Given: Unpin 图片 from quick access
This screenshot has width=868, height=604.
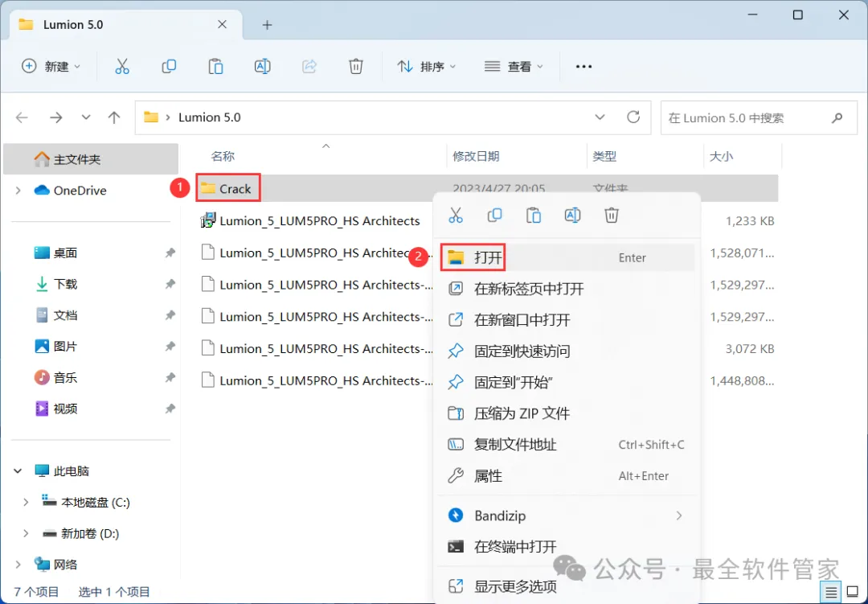Looking at the screenshot, I should click(x=170, y=347).
